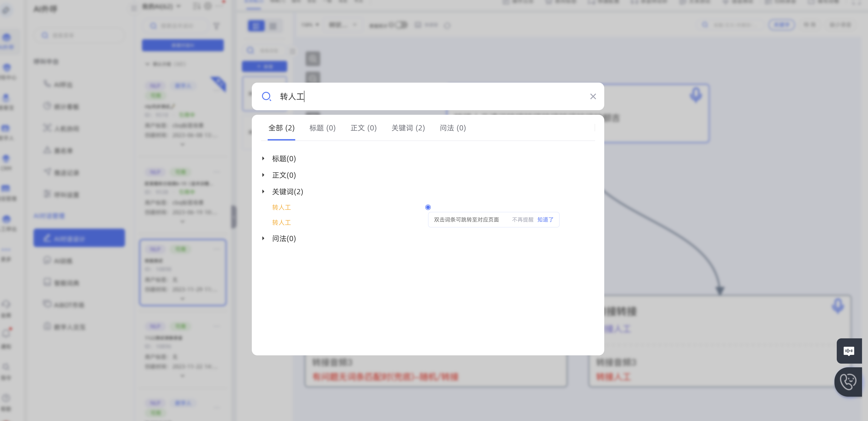Click 知道了 in the tooltip
The image size is (868, 421).
click(545, 220)
